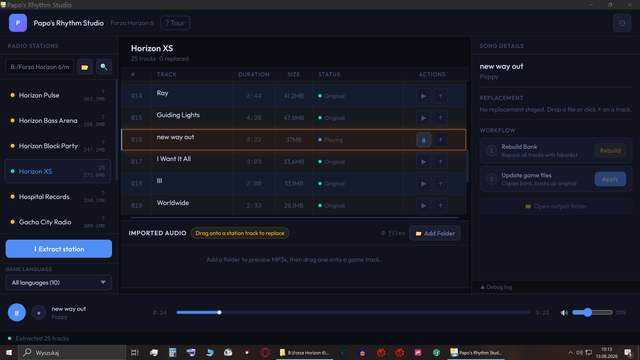Select Horizon Block Party station
Viewport: 640px width, 360px height.
click(58, 146)
